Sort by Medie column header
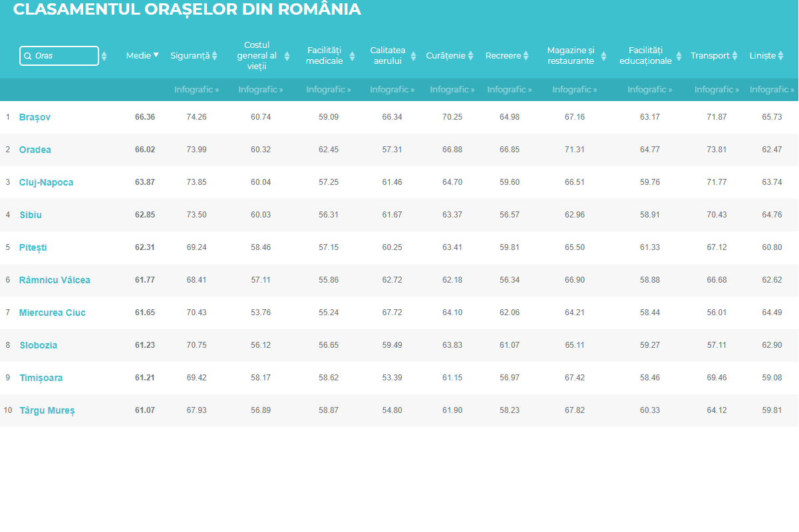This screenshot has height=532, width=799. point(142,56)
